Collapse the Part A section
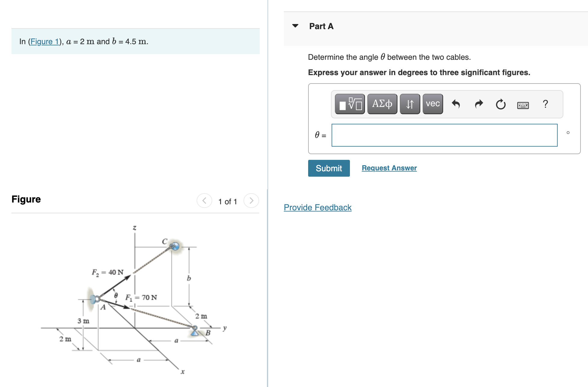The width and height of the screenshot is (588, 387). click(296, 26)
